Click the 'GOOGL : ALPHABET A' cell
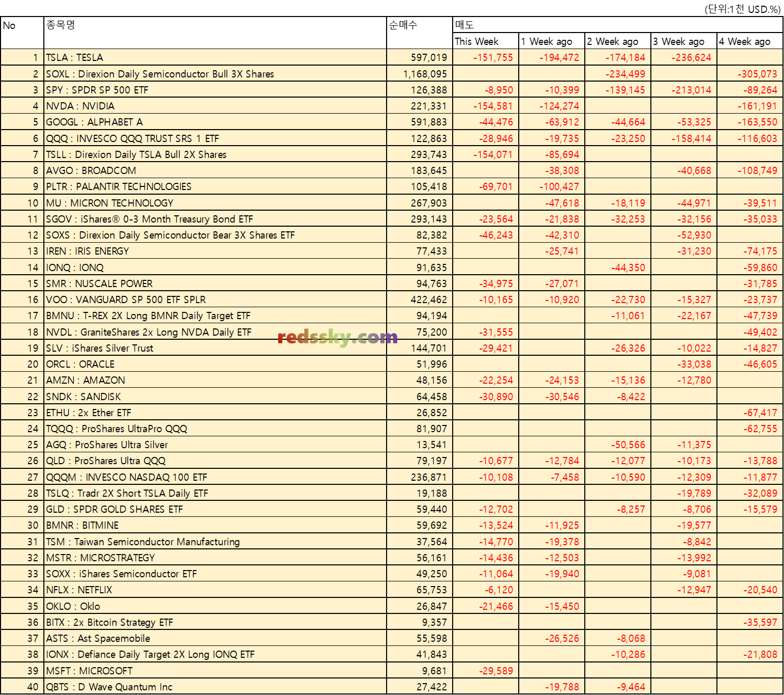784x695 pixels. pyautogui.click(x=215, y=122)
